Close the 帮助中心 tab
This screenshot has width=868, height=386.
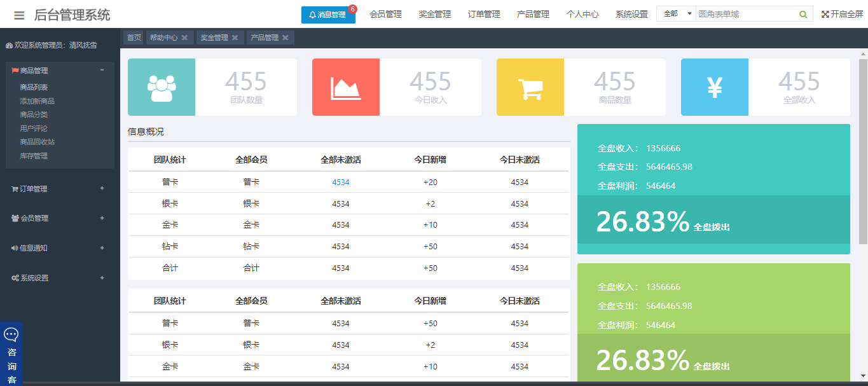click(x=184, y=38)
